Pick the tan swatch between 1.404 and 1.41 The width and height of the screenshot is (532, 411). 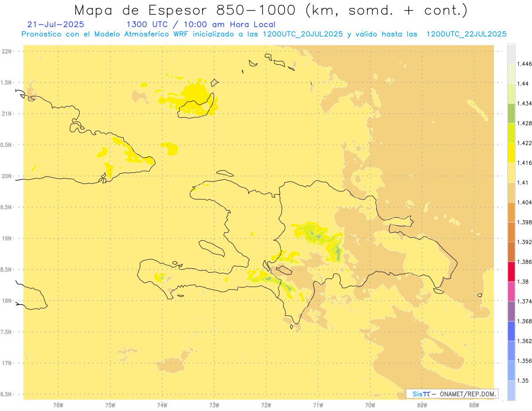coord(511,192)
